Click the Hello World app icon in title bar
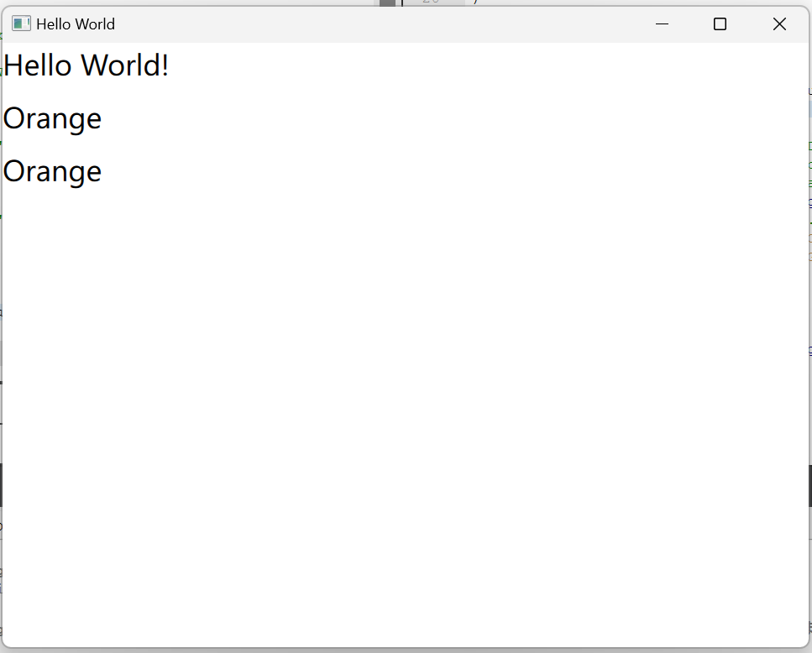812x653 pixels. (21, 24)
